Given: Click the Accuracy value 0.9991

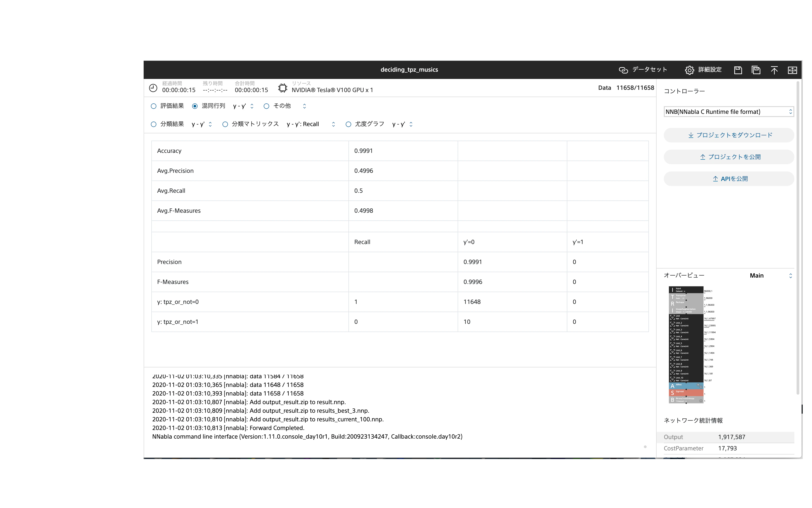Looking at the screenshot, I should coord(363,151).
